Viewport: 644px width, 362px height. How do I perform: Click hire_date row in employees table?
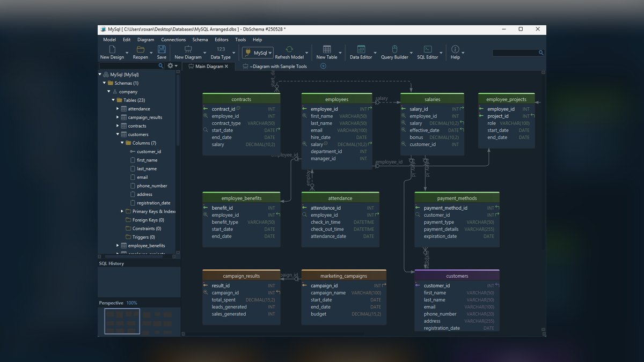click(x=336, y=137)
